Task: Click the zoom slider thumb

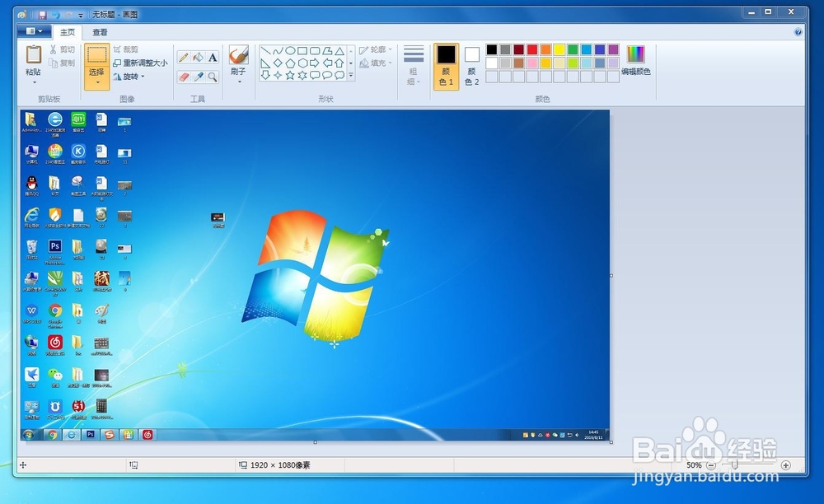Action: (x=735, y=465)
